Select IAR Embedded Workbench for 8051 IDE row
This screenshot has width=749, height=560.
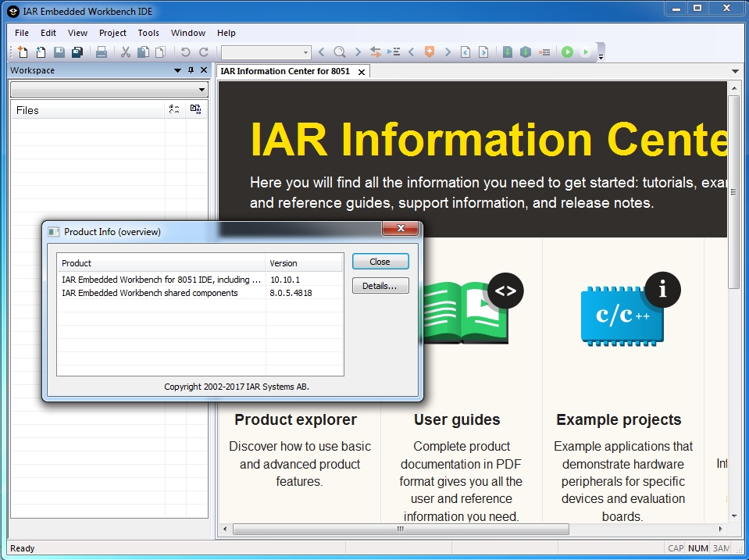tap(200, 280)
